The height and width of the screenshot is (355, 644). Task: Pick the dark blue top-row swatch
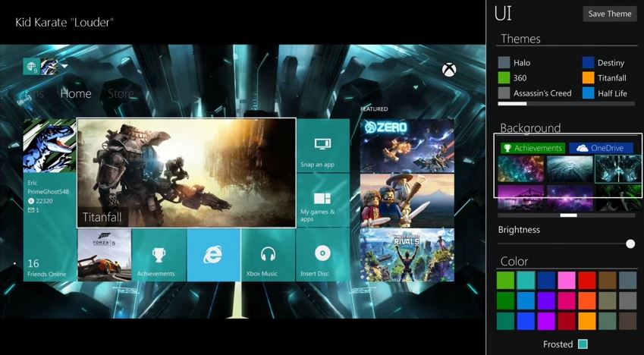pos(546,280)
